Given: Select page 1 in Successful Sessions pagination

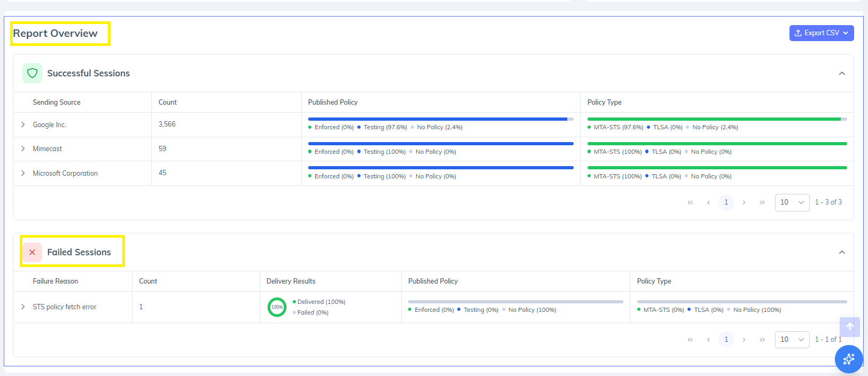Looking at the screenshot, I should [726, 202].
